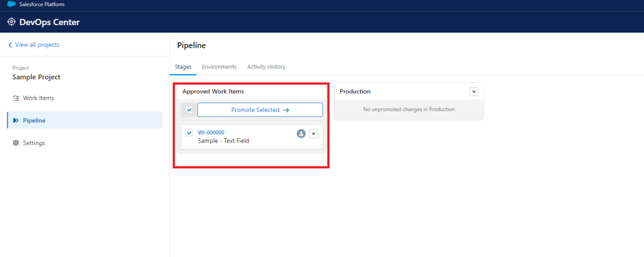644x257 pixels.
Task: Click the Sample Project name
Action: pyautogui.click(x=36, y=77)
